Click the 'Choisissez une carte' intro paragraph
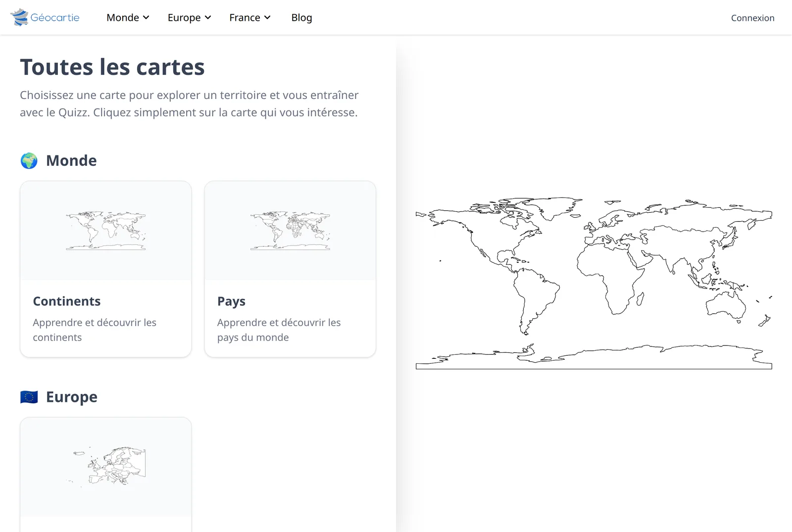The height and width of the screenshot is (532, 792). point(189,104)
